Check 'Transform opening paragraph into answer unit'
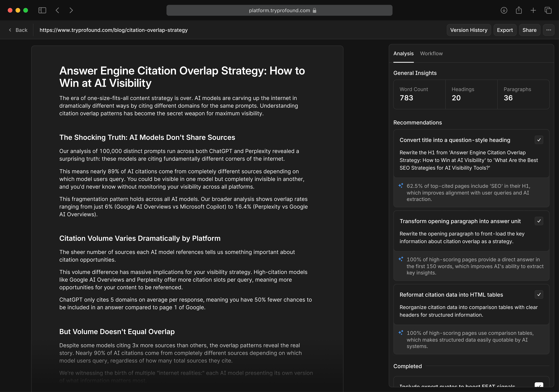559x392 pixels. pyautogui.click(x=539, y=221)
